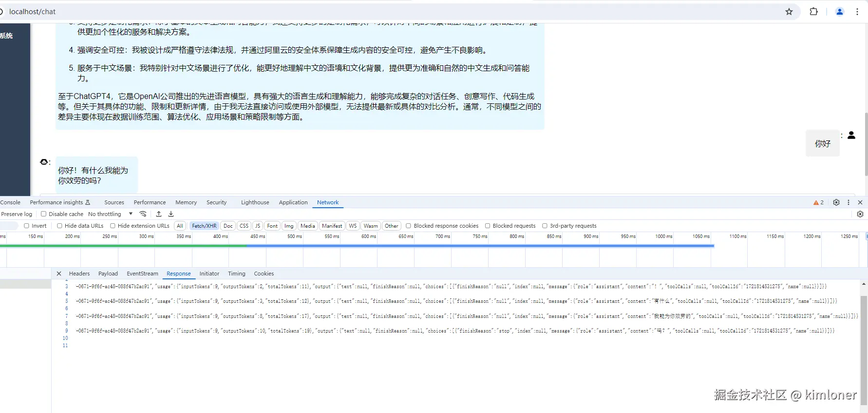Click the Preserve log label
This screenshot has width=868, height=413.
17,214
